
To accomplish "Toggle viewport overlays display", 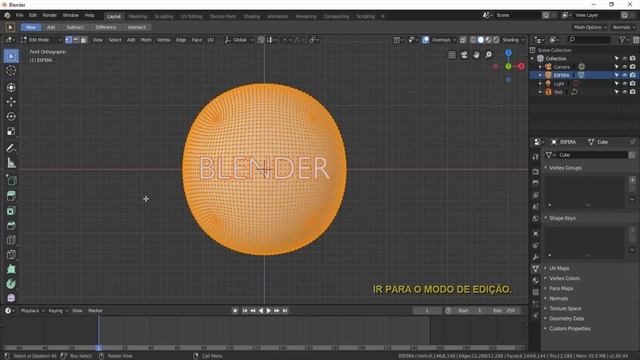I will click(425, 40).
